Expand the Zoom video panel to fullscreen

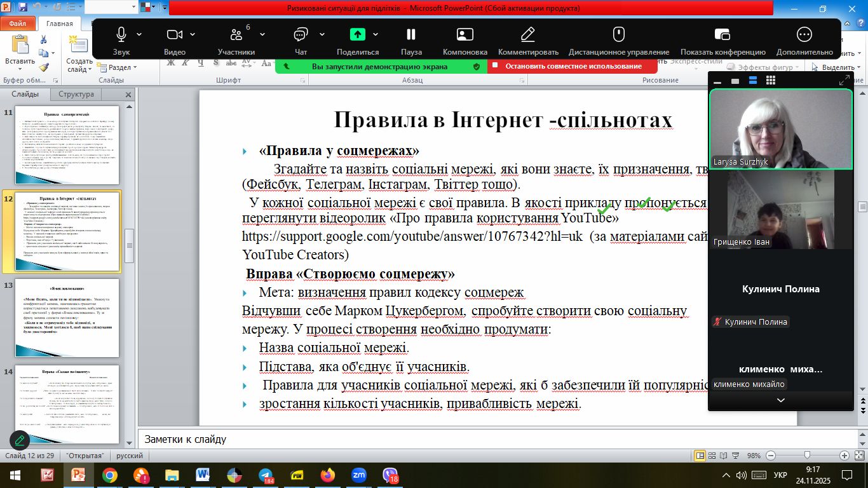(x=844, y=81)
